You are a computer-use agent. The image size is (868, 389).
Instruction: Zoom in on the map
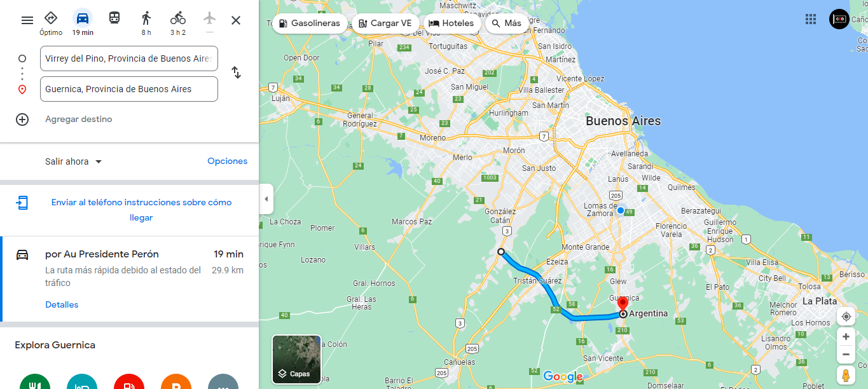846,337
